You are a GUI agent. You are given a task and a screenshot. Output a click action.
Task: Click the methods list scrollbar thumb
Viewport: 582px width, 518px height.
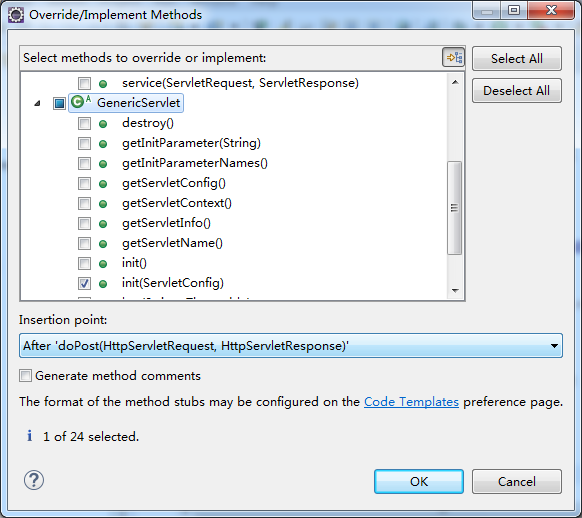point(455,208)
